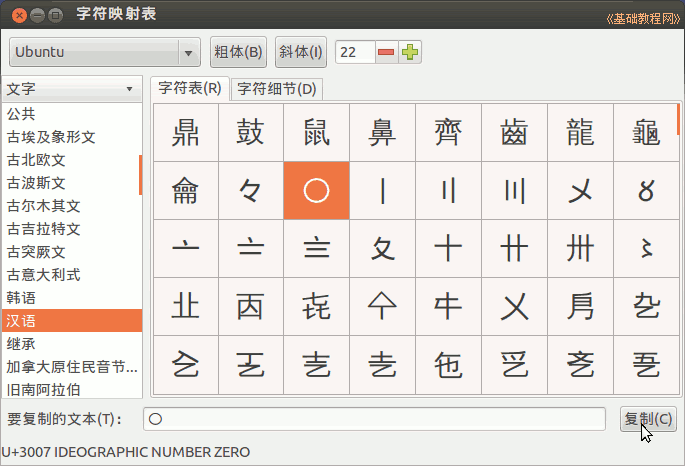Screen dimensions: 685x466
Task: Click the 鼻 character cell
Action: pos(382,132)
